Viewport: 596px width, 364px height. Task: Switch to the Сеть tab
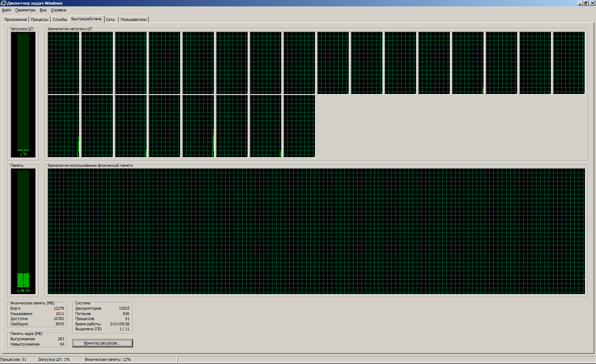tap(110, 20)
